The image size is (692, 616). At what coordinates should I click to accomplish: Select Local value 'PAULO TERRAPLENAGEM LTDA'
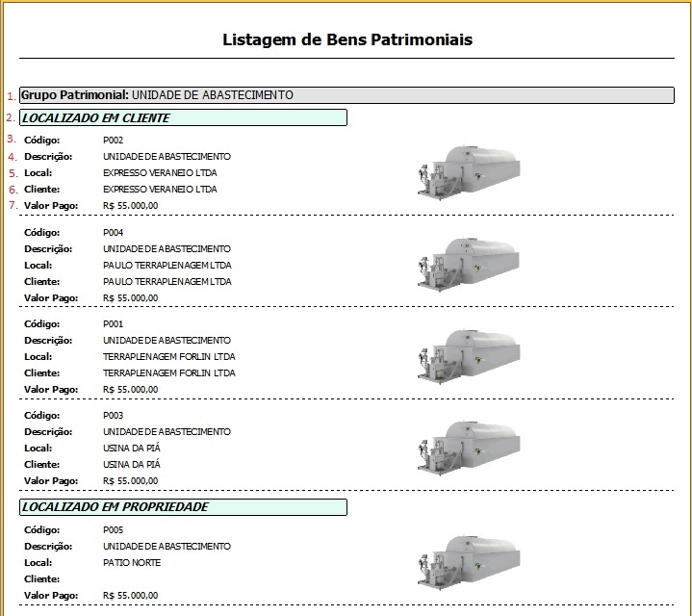[x=167, y=265]
